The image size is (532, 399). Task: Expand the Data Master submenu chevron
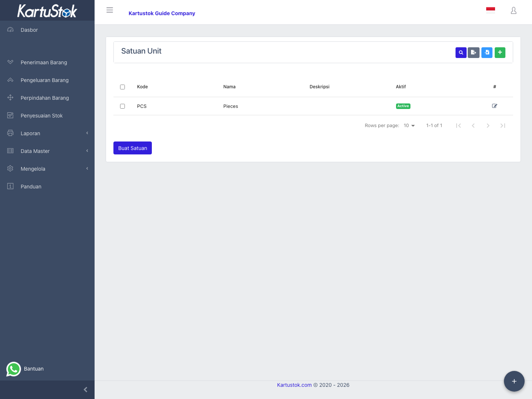87,151
